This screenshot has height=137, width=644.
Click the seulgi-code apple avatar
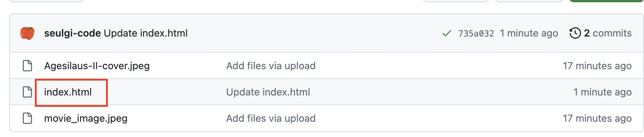point(27,33)
